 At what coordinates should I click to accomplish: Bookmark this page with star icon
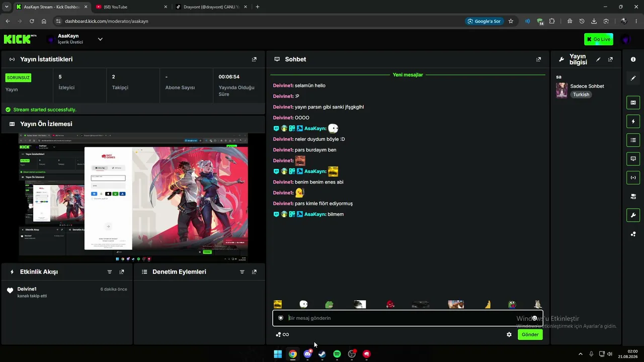(x=511, y=21)
